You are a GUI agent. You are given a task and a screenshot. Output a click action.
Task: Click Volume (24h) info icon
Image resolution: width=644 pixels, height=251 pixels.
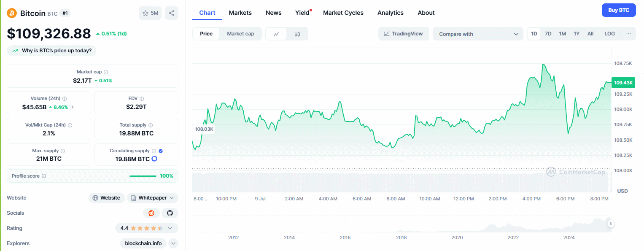click(x=65, y=98)
